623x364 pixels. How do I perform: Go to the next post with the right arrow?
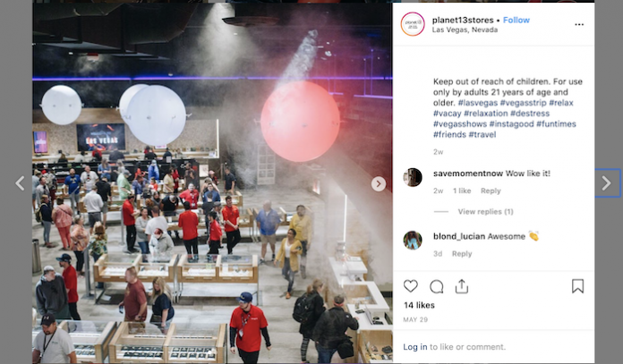point(606,183)
